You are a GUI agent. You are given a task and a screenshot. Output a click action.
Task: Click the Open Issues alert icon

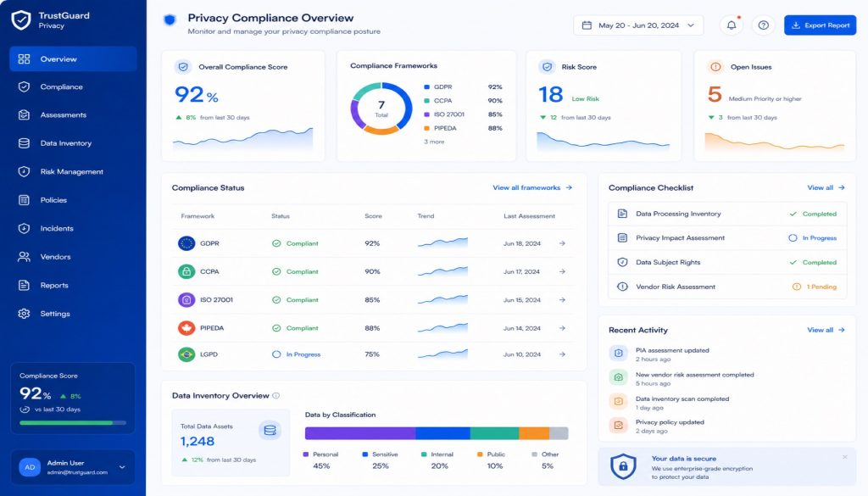715,67
